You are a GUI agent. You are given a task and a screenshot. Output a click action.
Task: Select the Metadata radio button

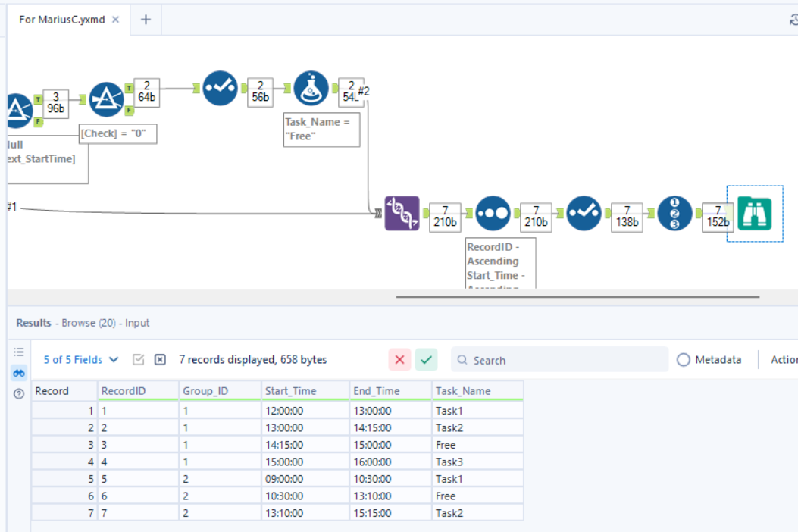coord(685,359)
